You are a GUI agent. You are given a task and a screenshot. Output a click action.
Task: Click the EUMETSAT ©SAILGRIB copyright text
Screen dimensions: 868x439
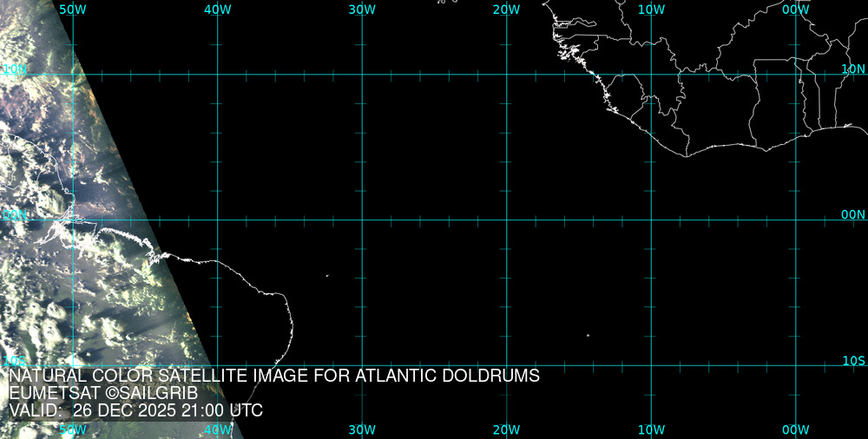(103, 394)
